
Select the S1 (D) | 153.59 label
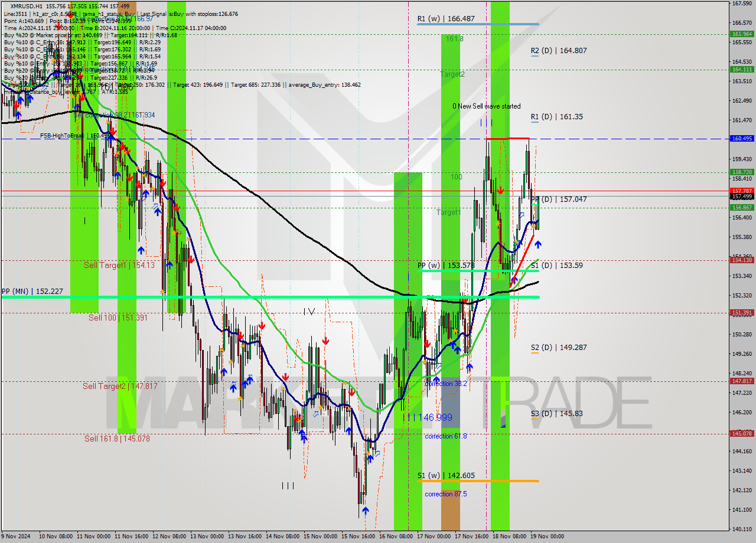pos(556,266)
